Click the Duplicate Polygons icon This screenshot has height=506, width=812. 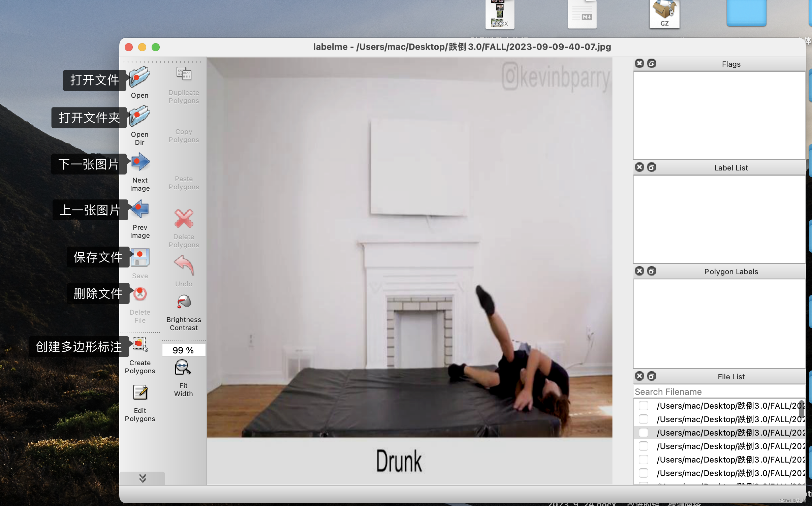click(x=184, y=74)
